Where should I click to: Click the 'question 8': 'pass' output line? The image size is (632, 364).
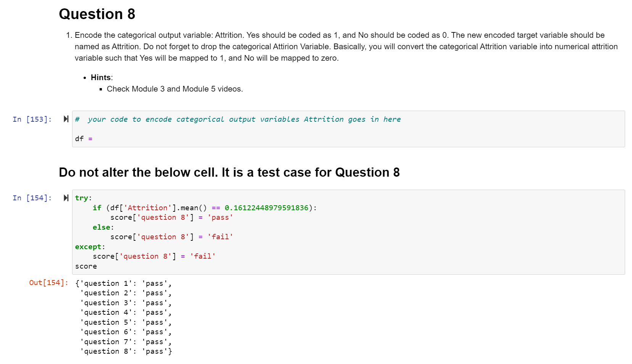(x=126, y=351)
